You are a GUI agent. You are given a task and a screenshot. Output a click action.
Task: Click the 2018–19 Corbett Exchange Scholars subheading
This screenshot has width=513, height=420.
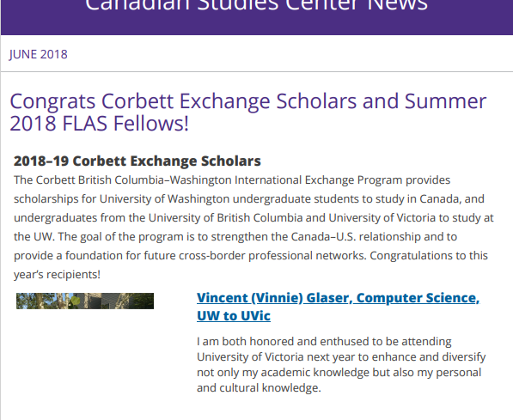(137, 161)
